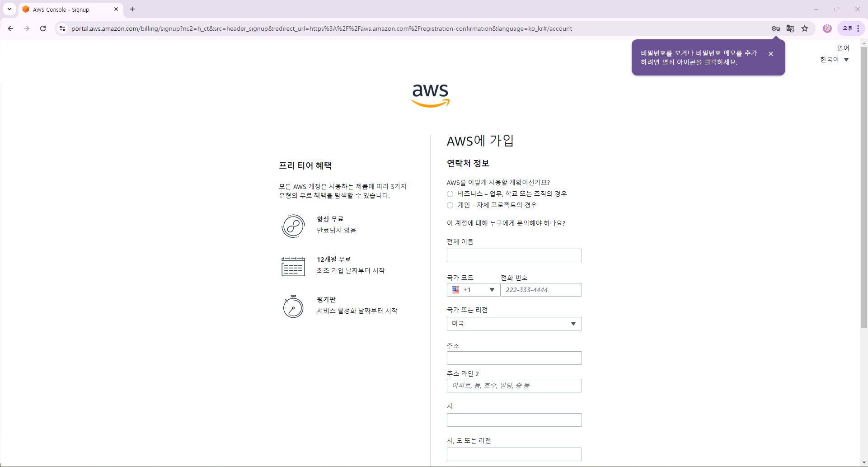Viewport: 868px width, 467px height.
Task: Close the AWS Console - Signup tab
Action: click(116, 9)
